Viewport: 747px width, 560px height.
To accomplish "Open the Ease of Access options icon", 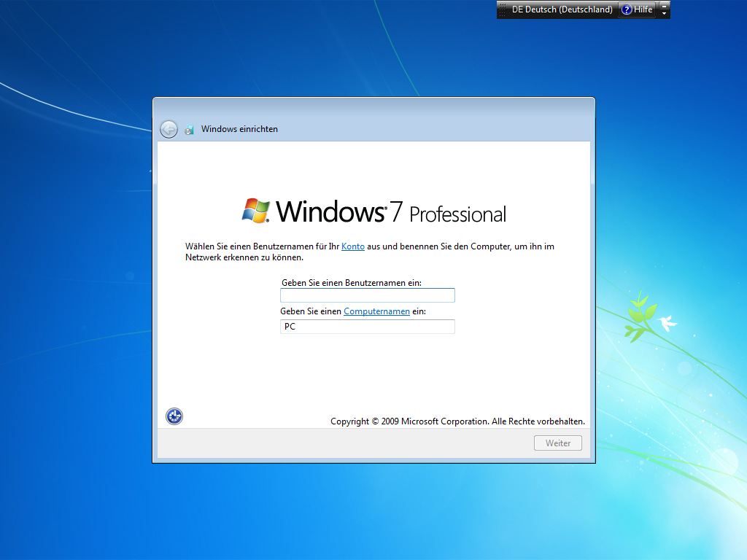I will pyautogui.click(x=174, y=416).
